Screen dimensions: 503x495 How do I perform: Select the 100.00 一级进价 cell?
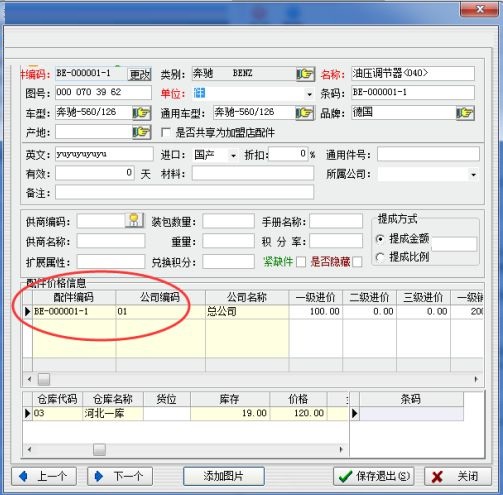point(316,312)
